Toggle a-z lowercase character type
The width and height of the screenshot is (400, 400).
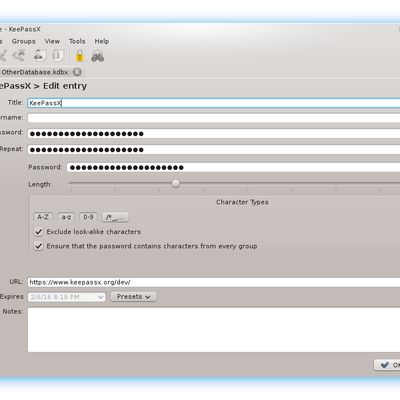click(66, 217)
